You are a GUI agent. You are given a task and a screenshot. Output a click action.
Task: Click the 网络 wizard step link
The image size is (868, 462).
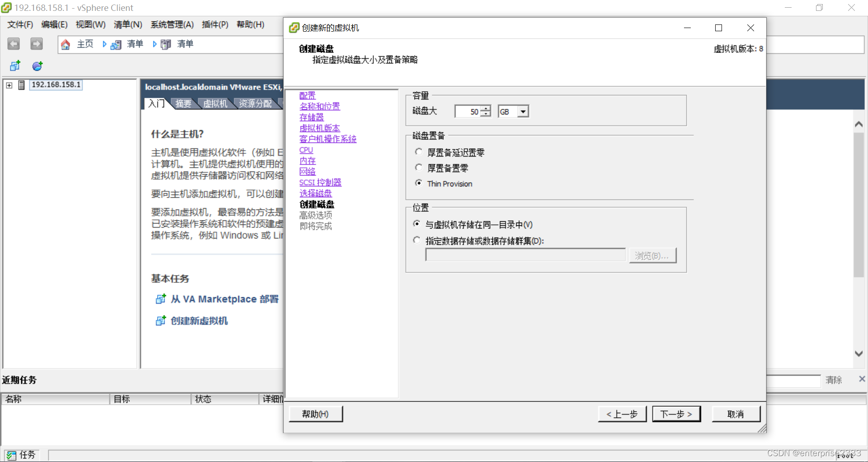tap(307, 171)
